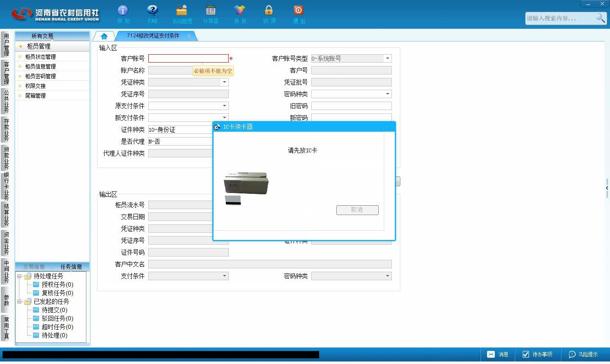This screenshot has width=610, height=364.
Task: Open the 客户账号类型 dropdown
Action: click(387, 58)
